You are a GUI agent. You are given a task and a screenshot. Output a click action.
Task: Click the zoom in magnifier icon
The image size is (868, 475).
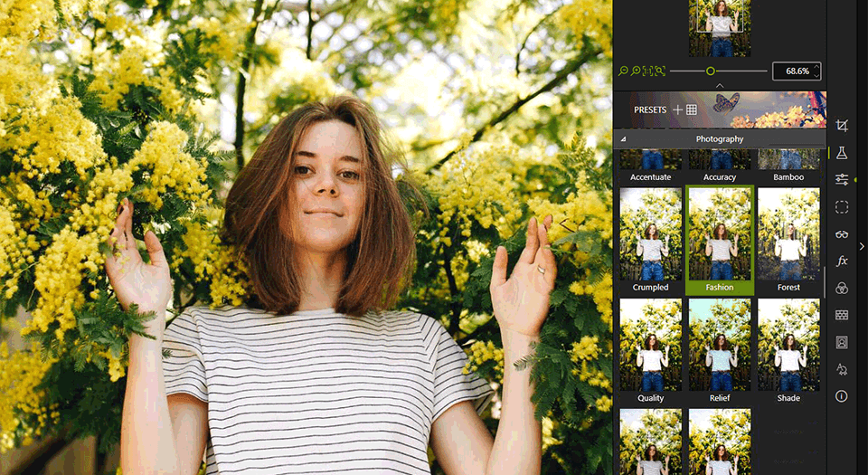point(636,71)
